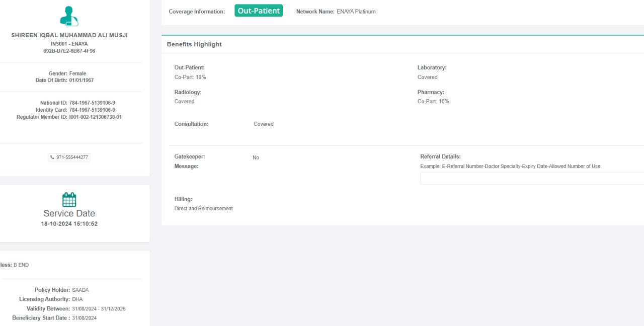The height and width of the screenshot is (326, 644).
Task: Click the service date timestamp 18-10-2024
Action: point(69,224)
